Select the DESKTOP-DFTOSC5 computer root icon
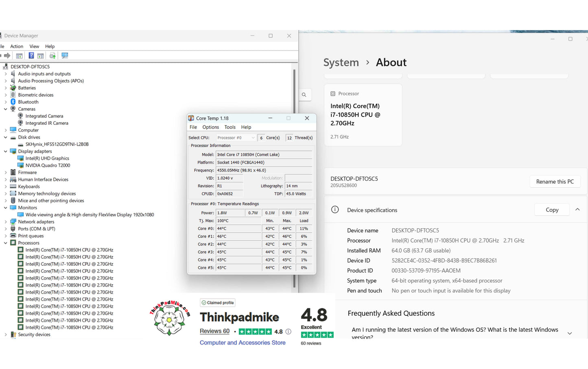588x369 pixels. (6, 67)
